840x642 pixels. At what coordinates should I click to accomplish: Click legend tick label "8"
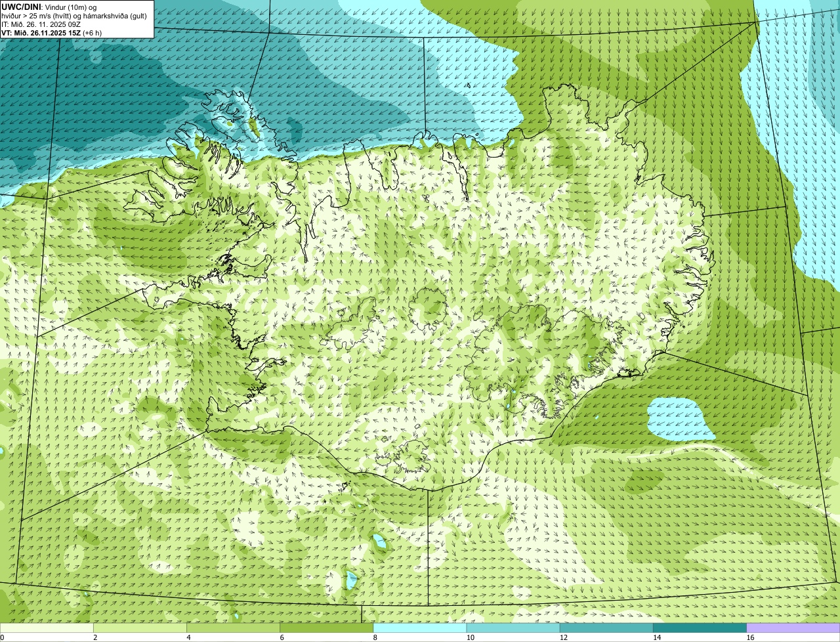pyautogui.click(x=375, y=637)
